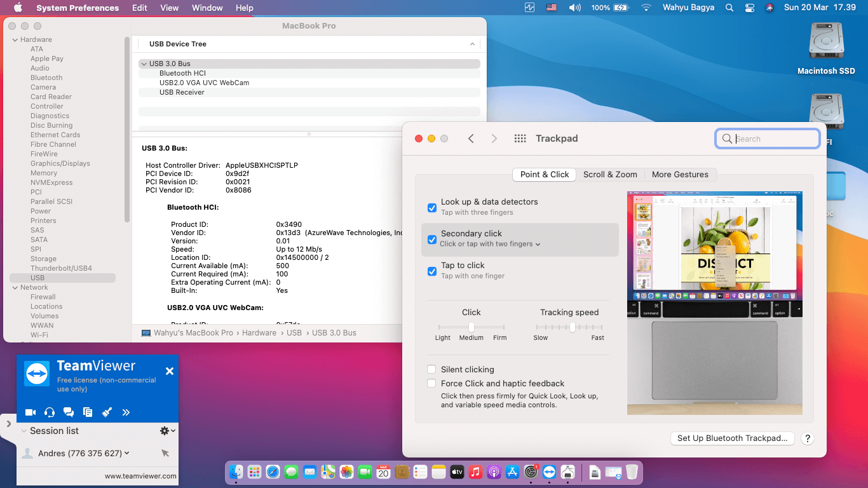Open Spotlight search in menu bar
868x488 pixels.
(729, 8)
